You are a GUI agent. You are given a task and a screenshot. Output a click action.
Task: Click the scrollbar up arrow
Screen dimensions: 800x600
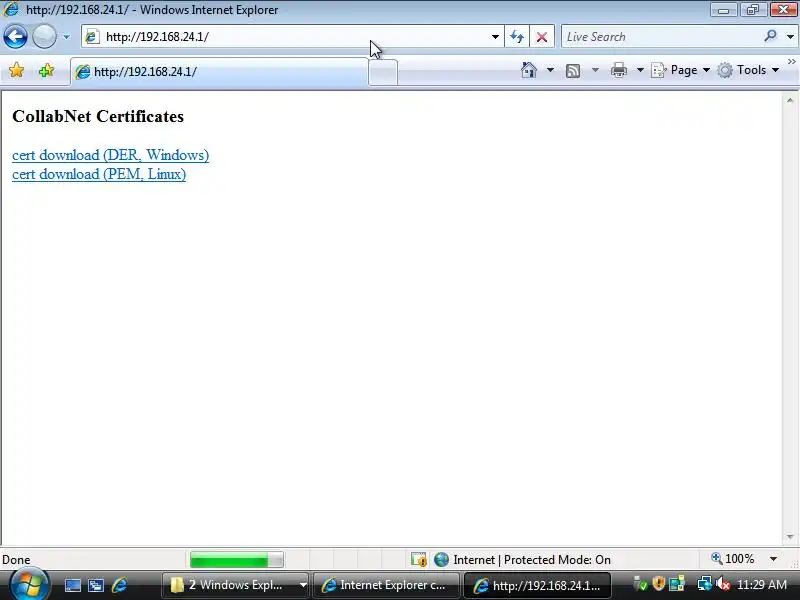click(x=790, y=100)
